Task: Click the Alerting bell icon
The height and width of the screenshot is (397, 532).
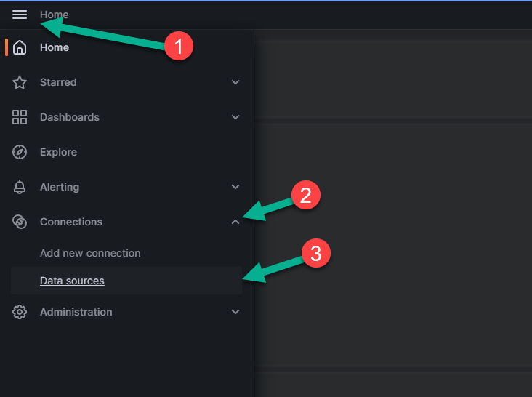Action: 20,187
